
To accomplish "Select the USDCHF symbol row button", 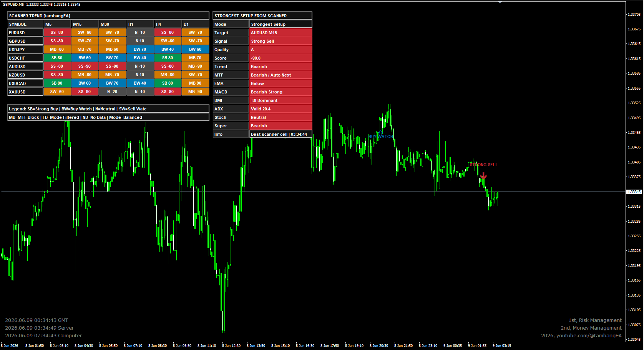I will [x=25, y=58].
